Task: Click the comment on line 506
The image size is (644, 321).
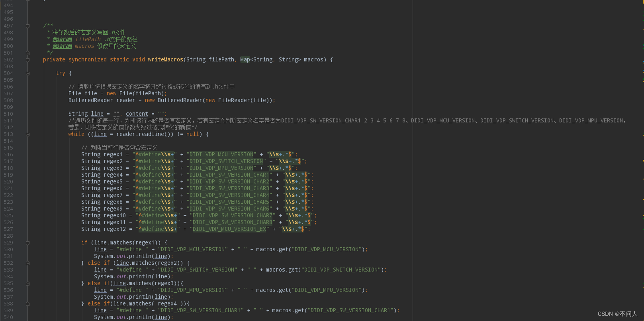Action: [x=152, y=87]
